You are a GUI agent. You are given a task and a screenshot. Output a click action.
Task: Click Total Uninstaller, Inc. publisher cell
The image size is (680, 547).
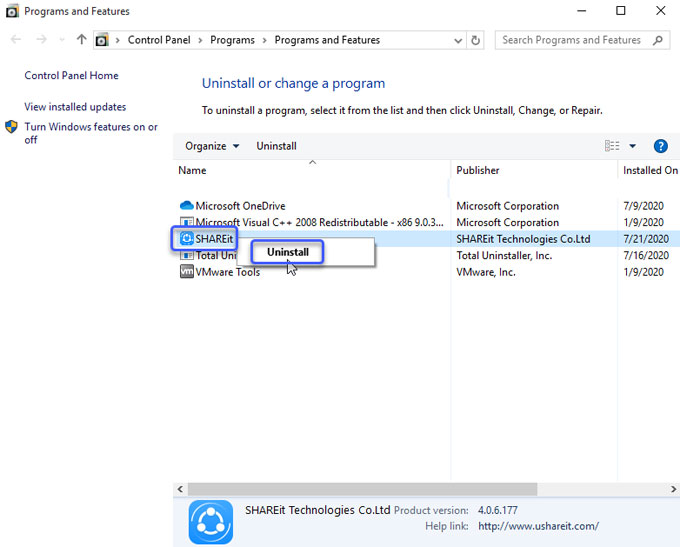[504, 255]
